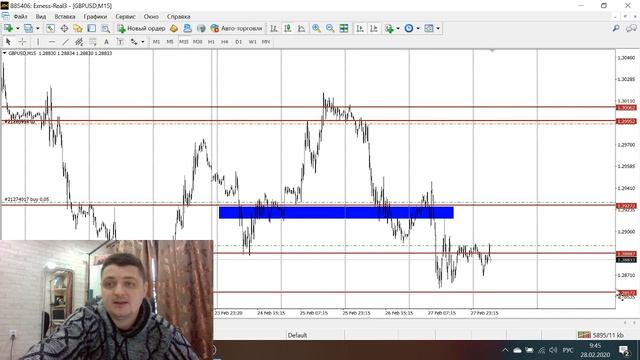The width and height of the screenshot is (640, 360).
Task: Open the Вид menu
Action: pyautogui.click(x=41, y=17)
